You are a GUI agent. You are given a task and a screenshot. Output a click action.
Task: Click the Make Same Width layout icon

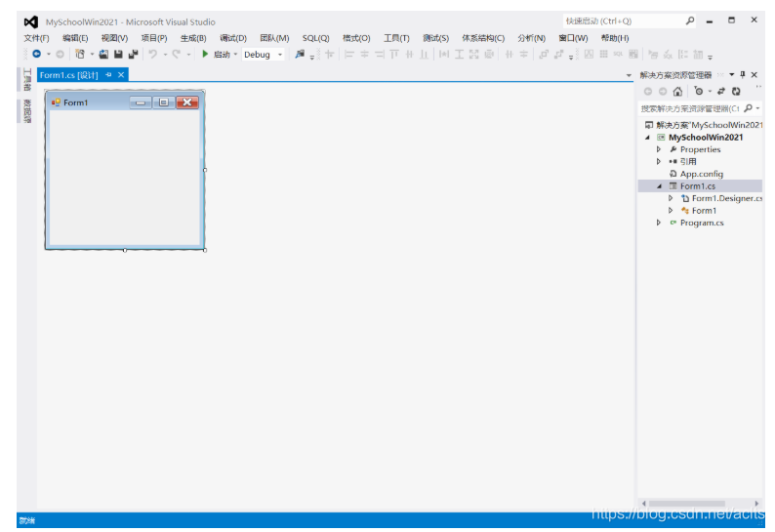pos(444,55)
